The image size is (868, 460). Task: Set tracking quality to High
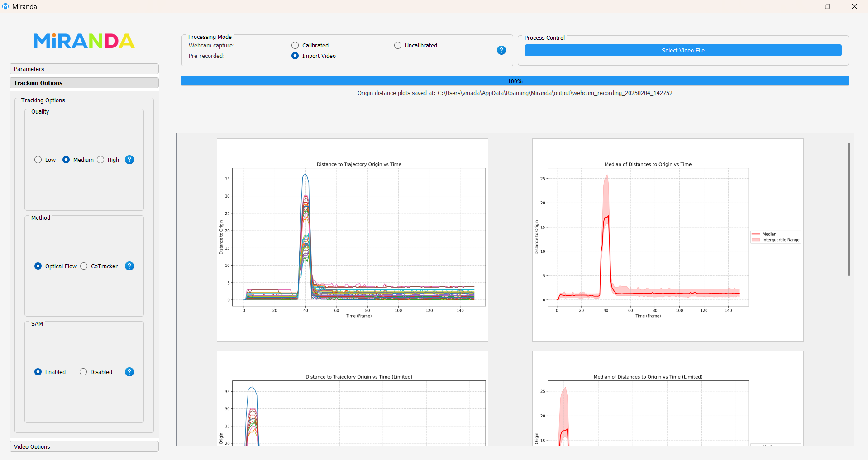coord(108,160)
